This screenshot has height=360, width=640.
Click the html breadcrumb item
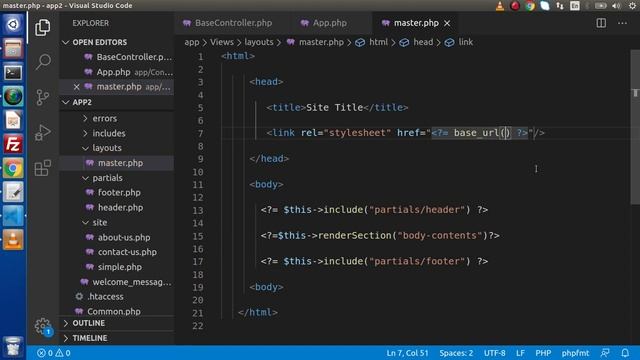[x=378, y=42]
